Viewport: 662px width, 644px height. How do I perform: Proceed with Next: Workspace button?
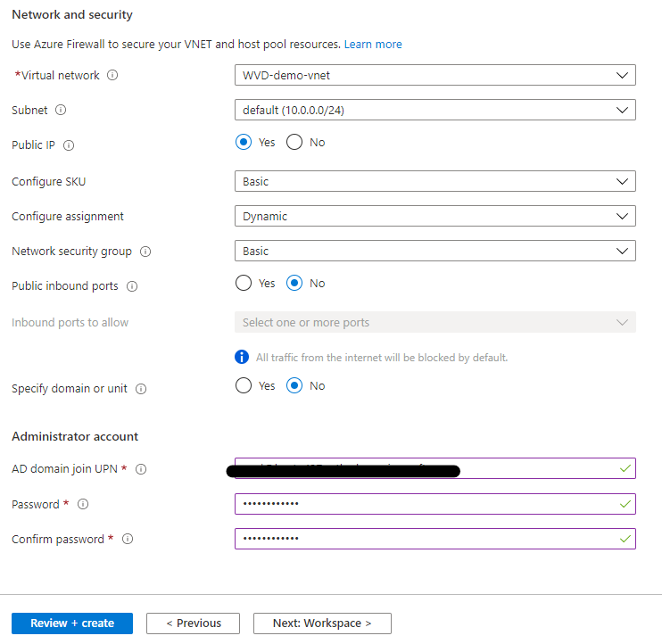coord(323,623)
